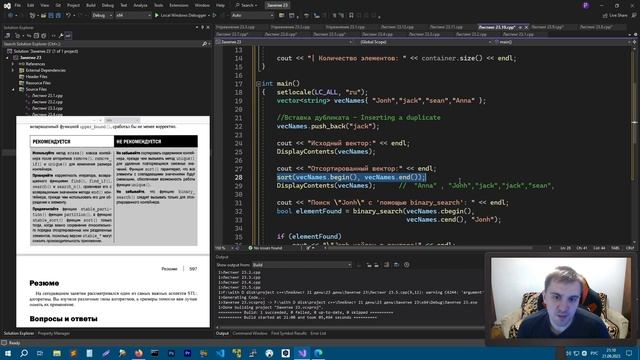Screen dimensions: 640x360
Task: Switch to Property Manager tab
Action: pos(53,333)
